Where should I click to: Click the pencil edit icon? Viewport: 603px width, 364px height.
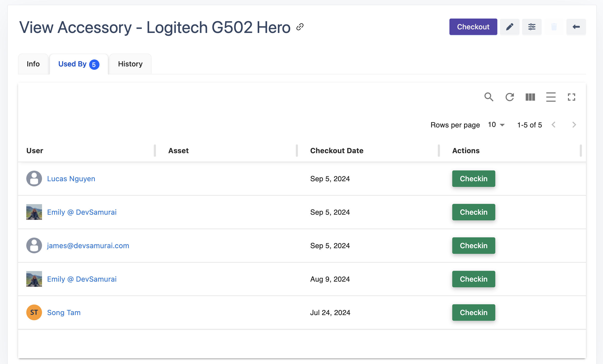click(x=509, y=27)
